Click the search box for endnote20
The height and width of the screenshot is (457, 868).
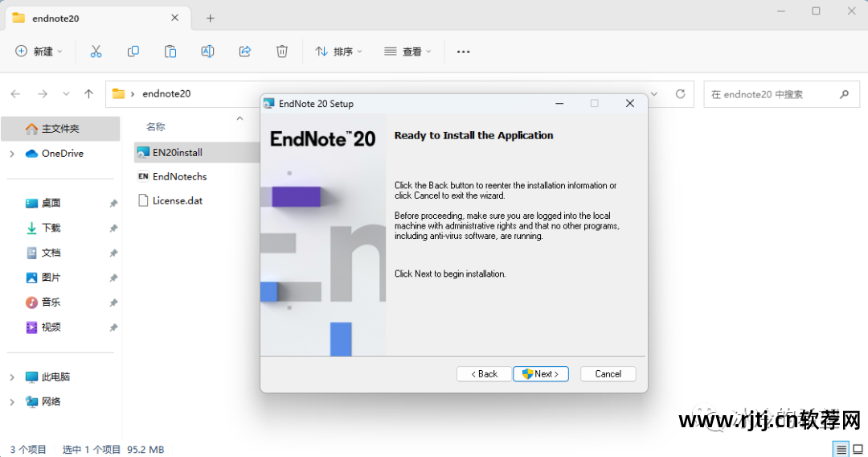(781, 94)
